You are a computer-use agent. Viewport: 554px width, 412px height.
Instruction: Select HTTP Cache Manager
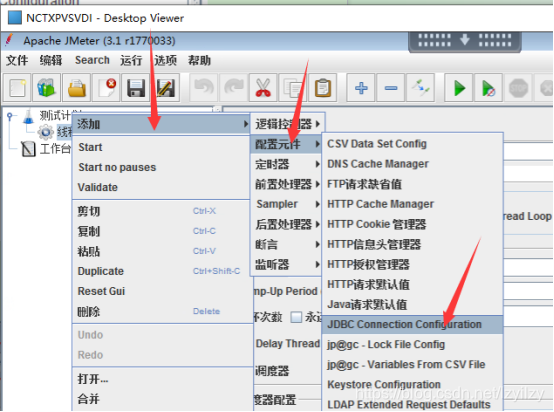click(x=412, y=204)
